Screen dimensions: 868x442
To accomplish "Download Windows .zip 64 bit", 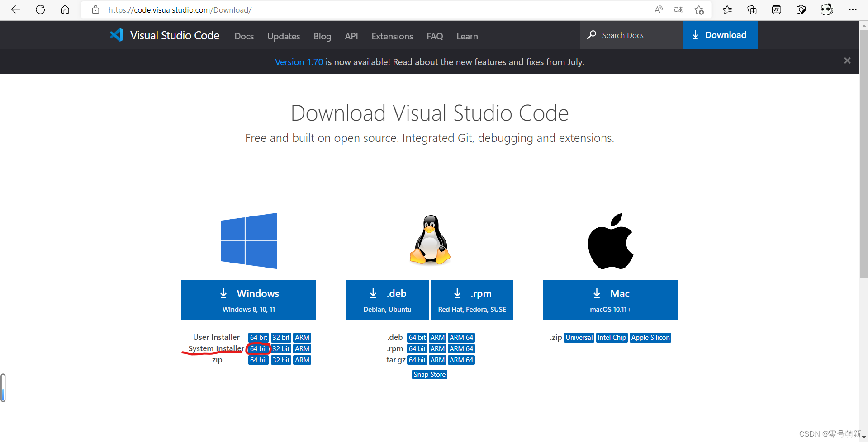I will pos(258,360).
